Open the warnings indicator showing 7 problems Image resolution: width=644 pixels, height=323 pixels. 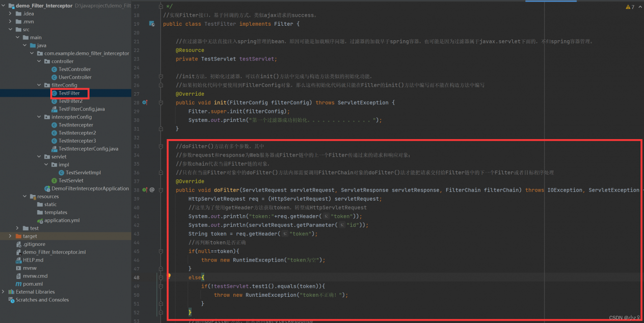click(x=629, y=7)
